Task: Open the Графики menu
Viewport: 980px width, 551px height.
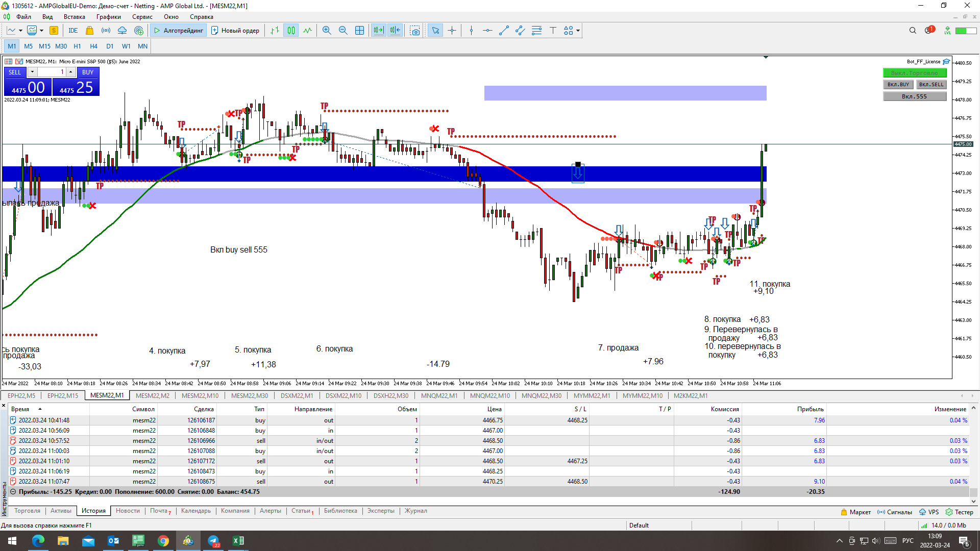Action: pyautogui.click(x=108, y=17)
